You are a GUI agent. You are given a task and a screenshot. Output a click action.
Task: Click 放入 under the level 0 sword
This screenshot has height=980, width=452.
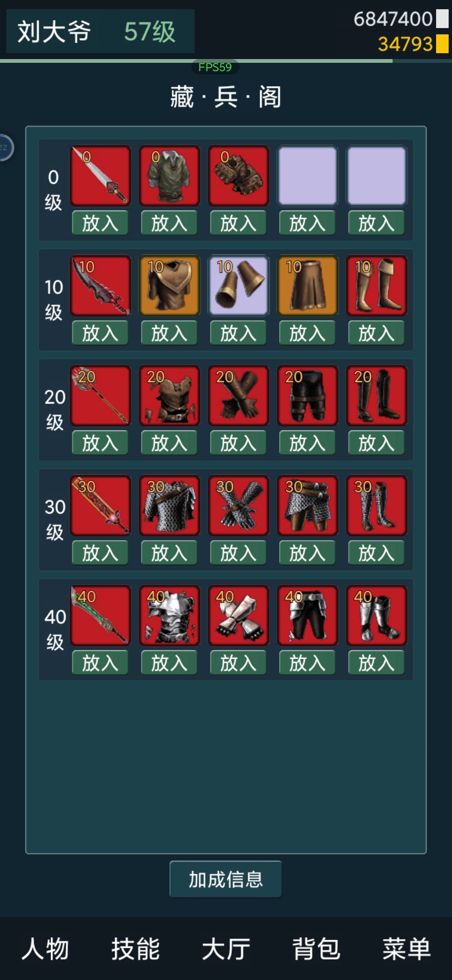pyautogui.click(x=100, y=223)
